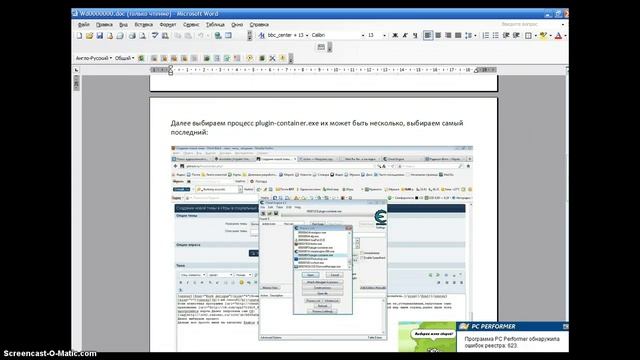Click the yellow circle icon in translator toolbar
This screenshot has width=640, height=360.
pyautogui.click(x=249, y=58)
